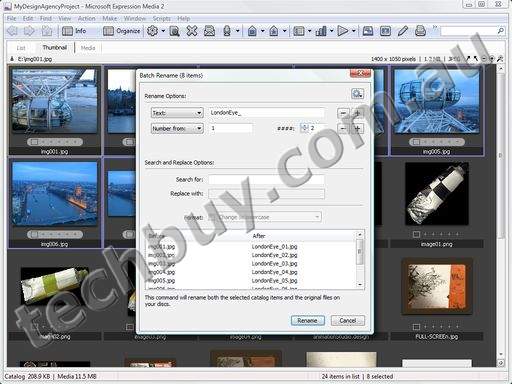
Task: Open the Info panel button
Action: 74,31
